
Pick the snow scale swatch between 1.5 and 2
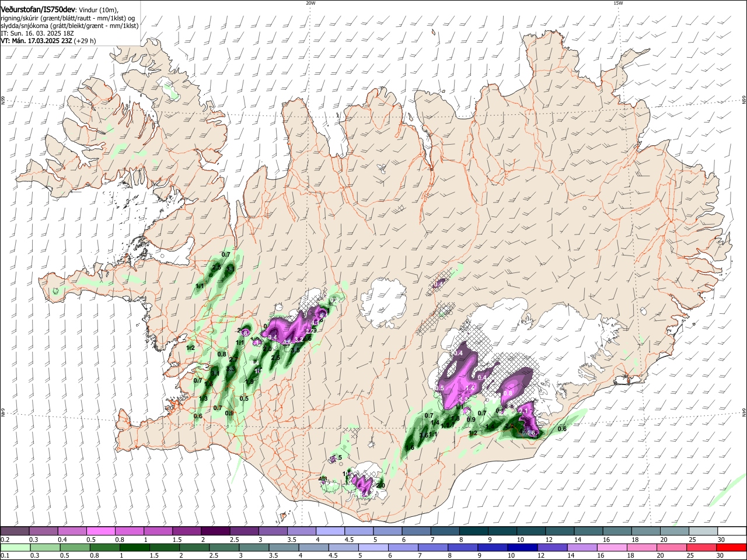(x=187, y=531)
